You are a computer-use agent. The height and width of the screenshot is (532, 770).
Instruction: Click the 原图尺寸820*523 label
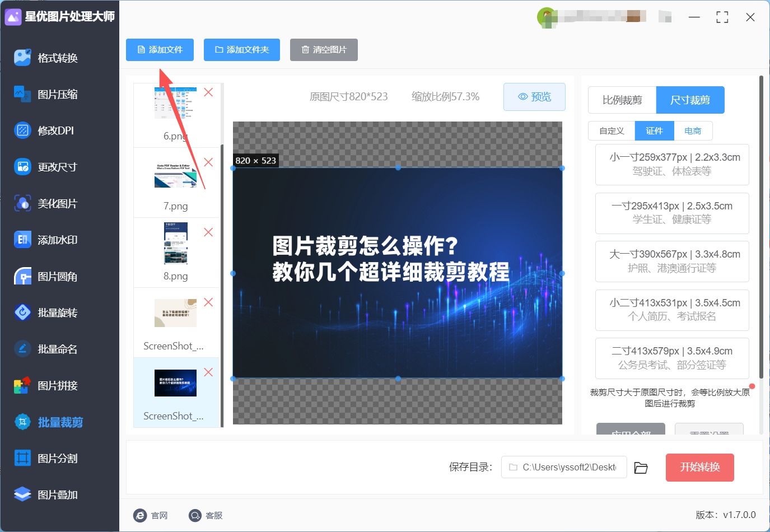349,97
